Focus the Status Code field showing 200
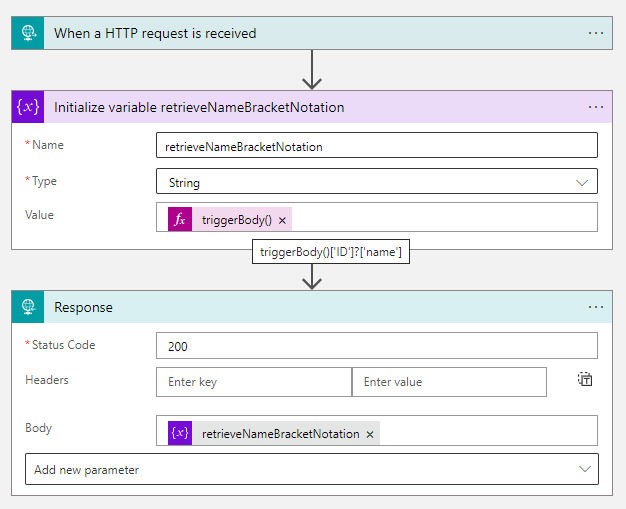626x509 pixels. click(377, 346)
